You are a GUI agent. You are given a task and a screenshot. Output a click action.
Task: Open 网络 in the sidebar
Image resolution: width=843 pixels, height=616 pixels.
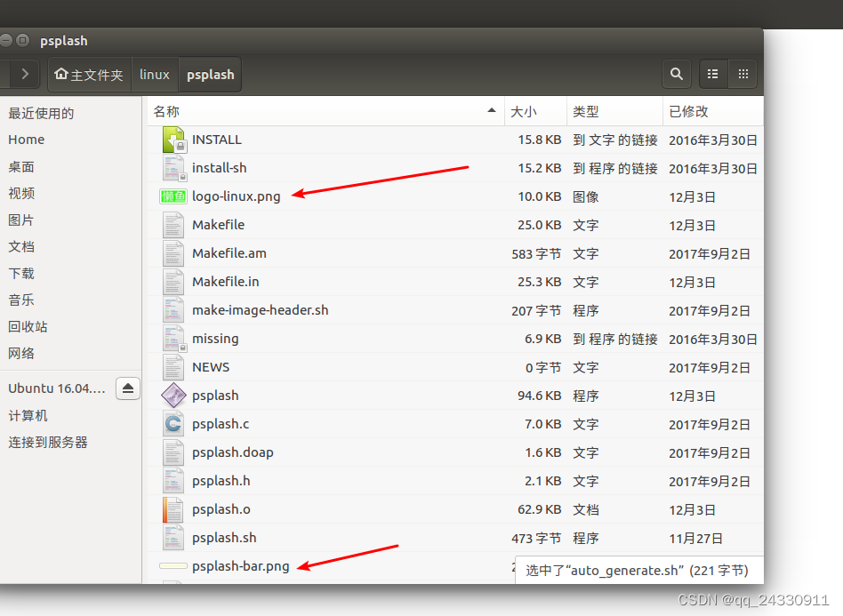click(x=21, y=353)
